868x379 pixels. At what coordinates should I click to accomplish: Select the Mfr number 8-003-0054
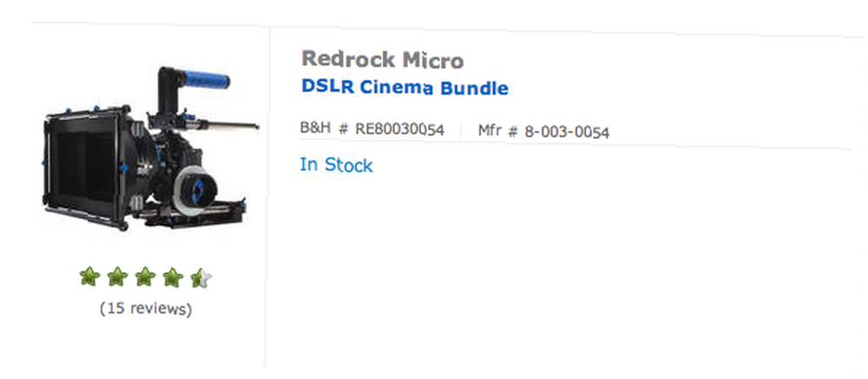[x=567, y=133]
